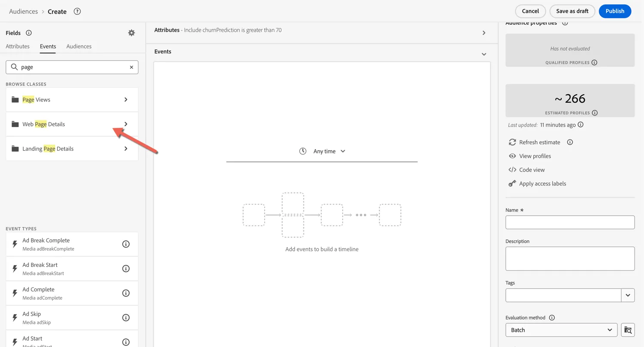This screenshot has height=347, width=644.
Task: Click the Page Views folder icon
Action: [15, 99]
